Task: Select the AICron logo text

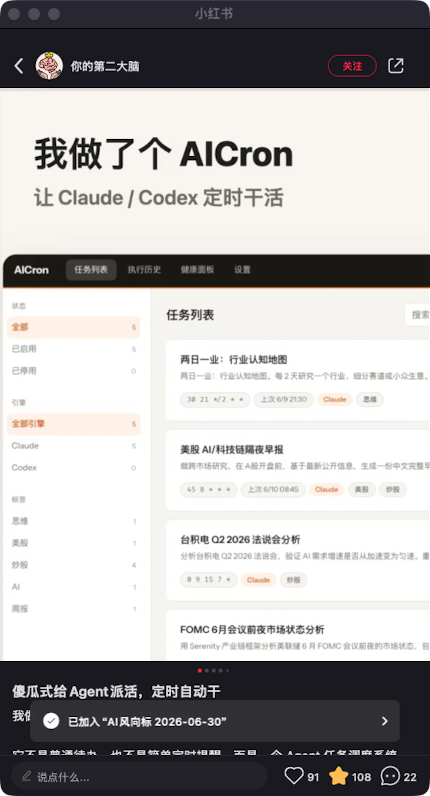Action: 31,270
